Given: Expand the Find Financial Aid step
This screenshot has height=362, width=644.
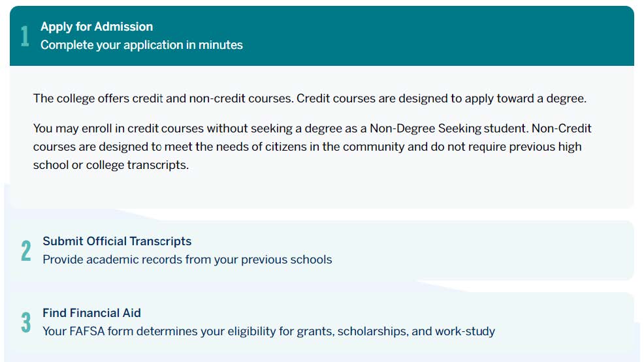Looking at the screenshot, I should tap(91, 313).
